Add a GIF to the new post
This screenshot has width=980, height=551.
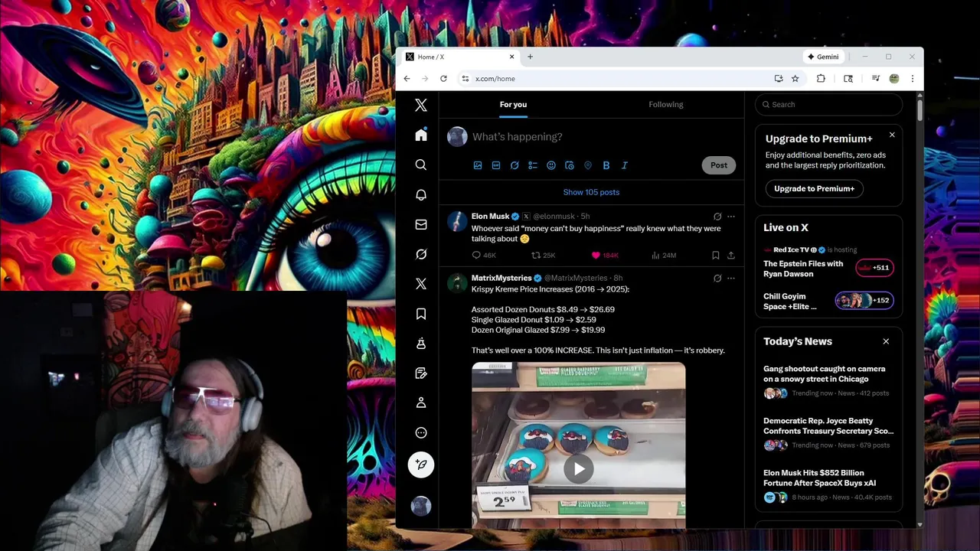tap(496, 165)
